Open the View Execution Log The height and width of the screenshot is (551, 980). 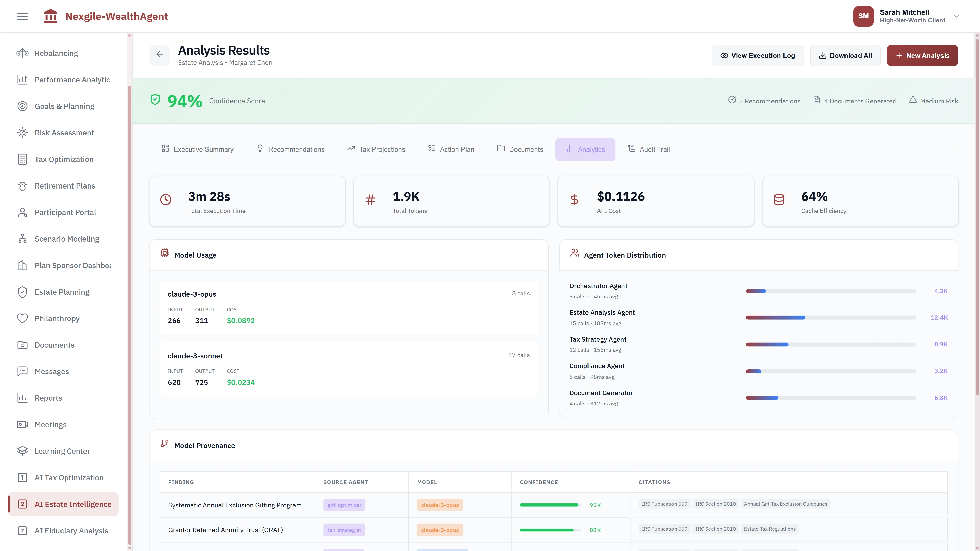click(x=757, y=55)
